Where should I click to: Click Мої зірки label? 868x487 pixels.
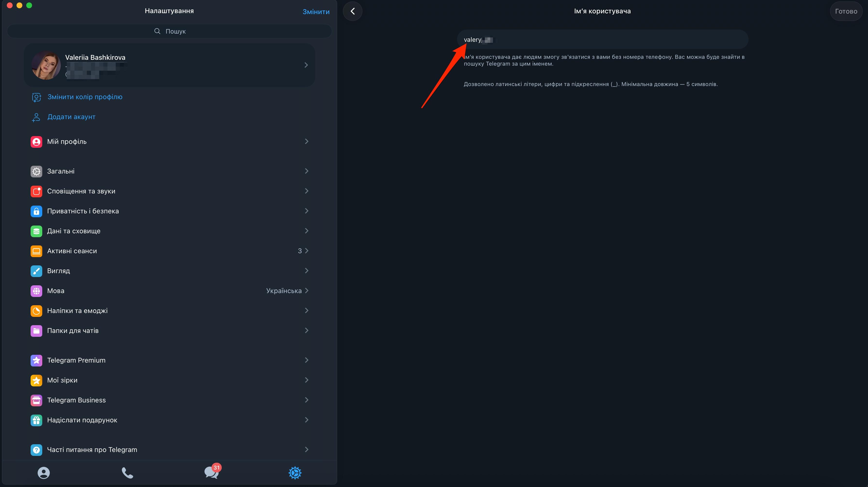pyautogui.click(x=62, y=380)
